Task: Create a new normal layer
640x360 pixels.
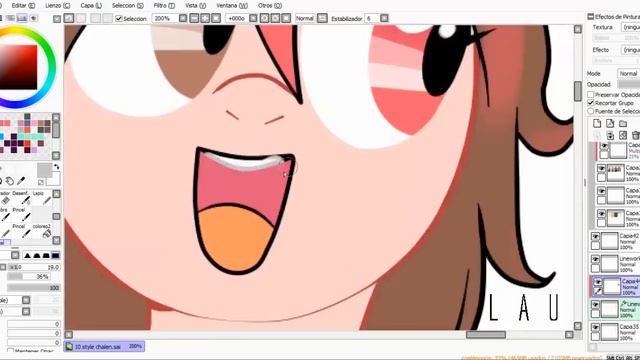Action: [597, 123]
